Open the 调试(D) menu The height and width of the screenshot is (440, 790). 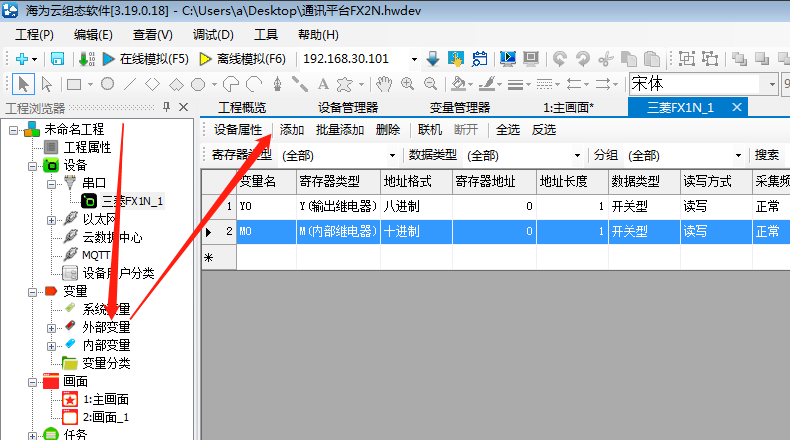(213, 35)
